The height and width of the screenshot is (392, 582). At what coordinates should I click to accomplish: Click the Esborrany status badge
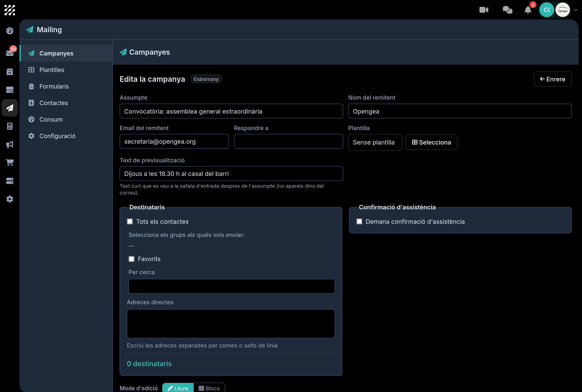point(206,79)
